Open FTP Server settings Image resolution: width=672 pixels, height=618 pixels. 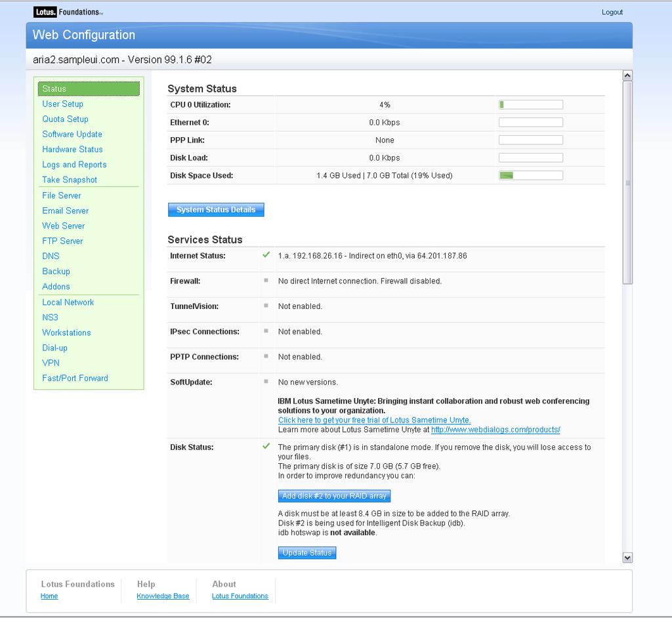pyautogui.click(x=62, y=241)
